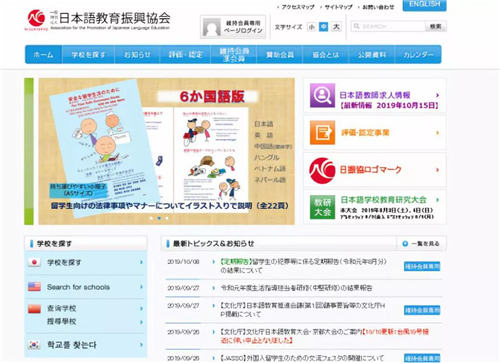Open 協会とは navigation item
Image resolution: width=500 pixels, height=363 pixels.
(326, 54)
